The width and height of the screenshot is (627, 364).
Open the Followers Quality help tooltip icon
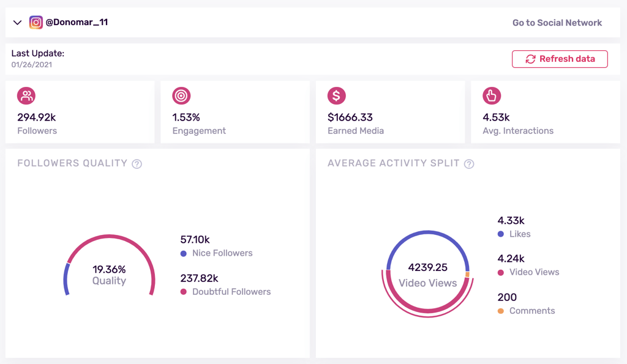[137, 163]
